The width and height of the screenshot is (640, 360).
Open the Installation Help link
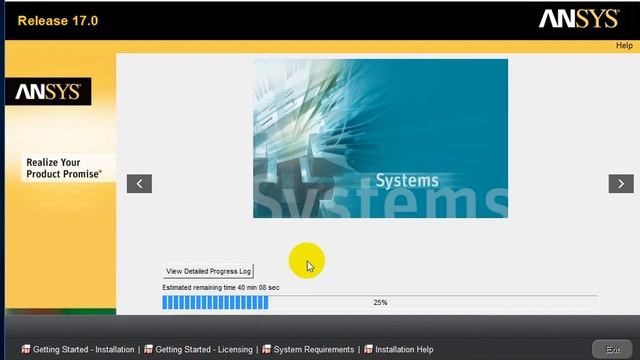(404, 349)
